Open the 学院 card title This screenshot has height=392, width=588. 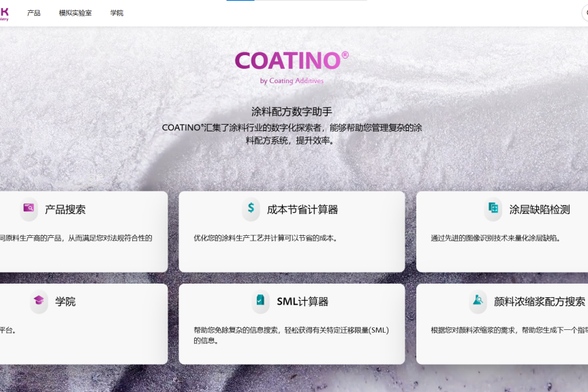[65, 301]
